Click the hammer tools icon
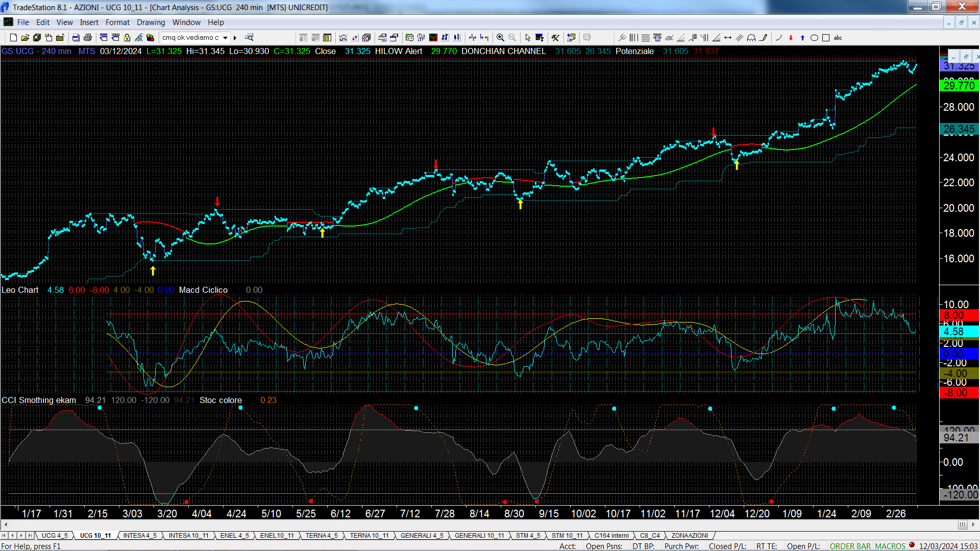Screen dimensions: 980x551 click(x=555, y=37)
